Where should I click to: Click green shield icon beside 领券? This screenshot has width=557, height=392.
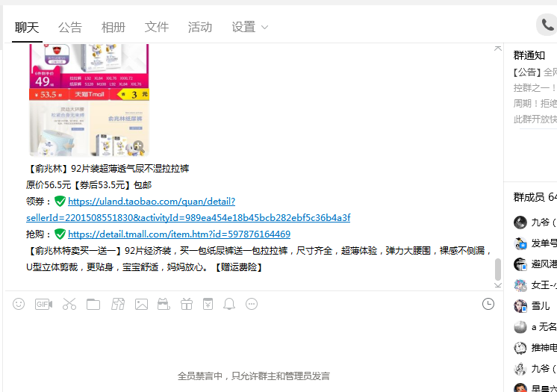coord(60,201)
